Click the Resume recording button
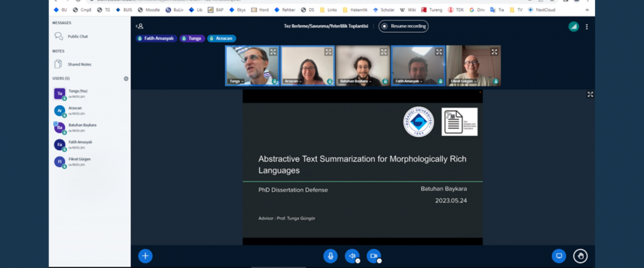This screenshot has width=644, height=268. (x=403, y=27)
